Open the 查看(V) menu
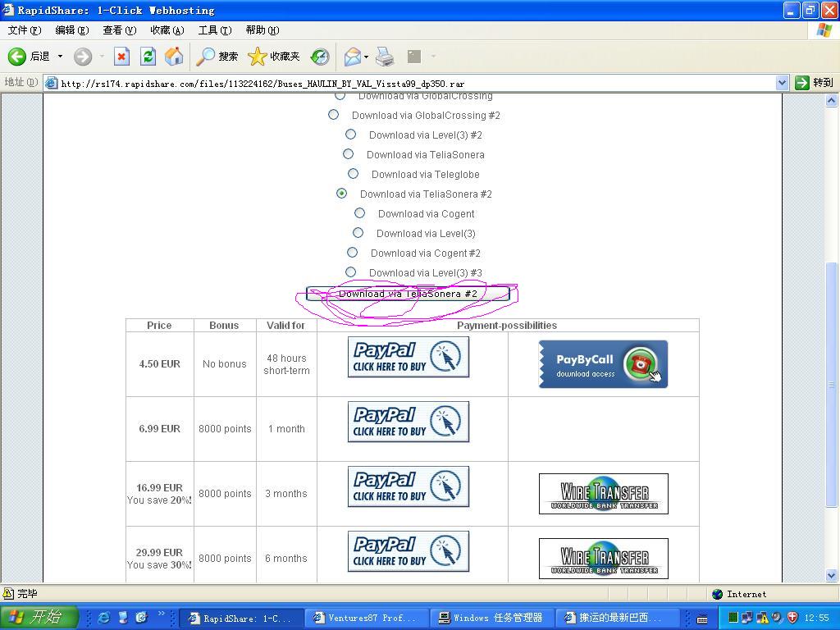The height and width of the screenshot is (630, 840). [119, 30]
